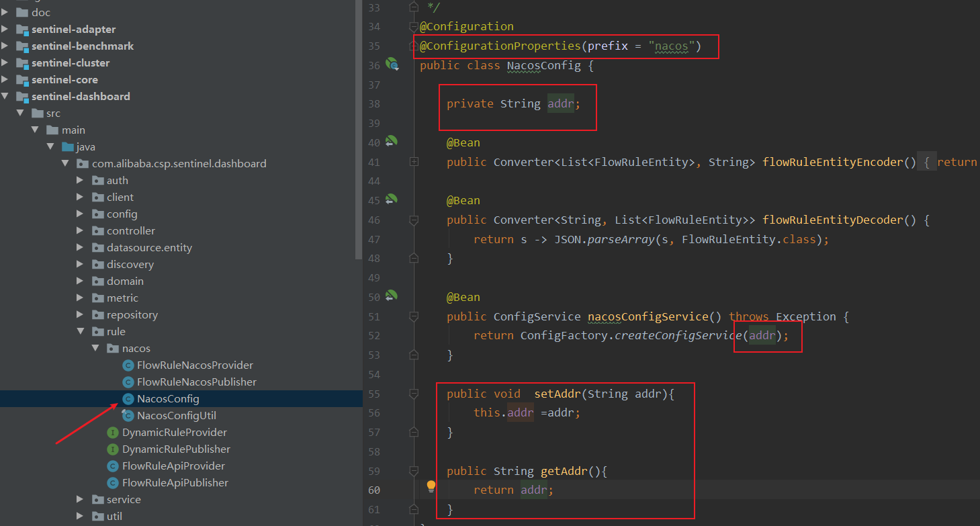Click the gutter icon beside class NacosConfig declaration
980x526 pixels.
click(392, 65)
